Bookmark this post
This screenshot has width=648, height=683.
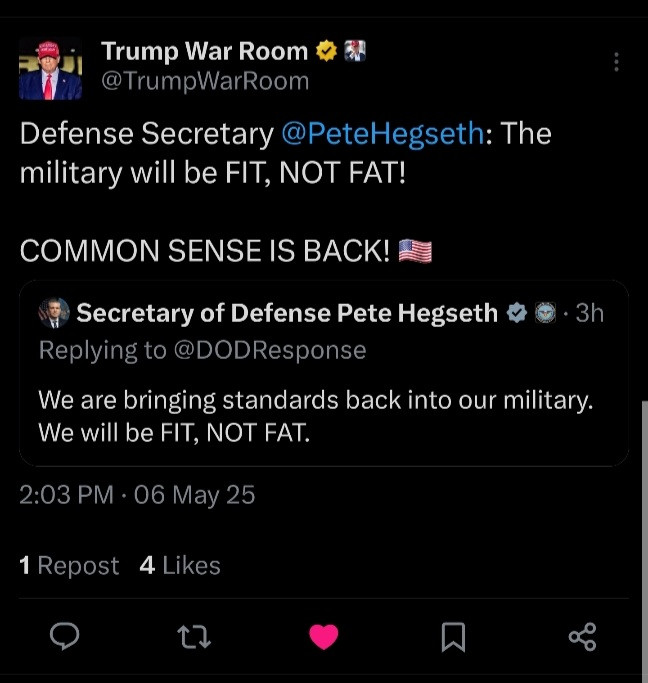point(453,636)
